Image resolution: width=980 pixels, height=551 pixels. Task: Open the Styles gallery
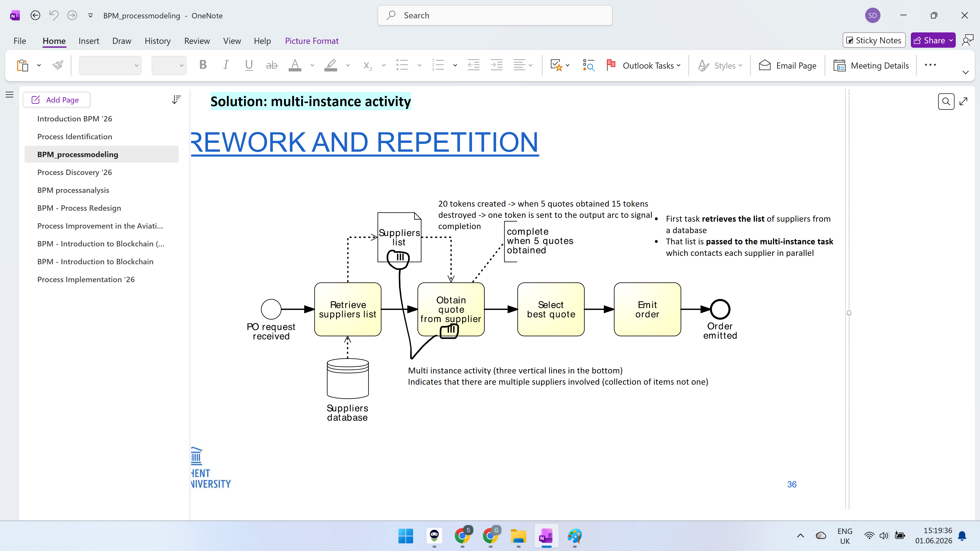(x=720, y=65)
